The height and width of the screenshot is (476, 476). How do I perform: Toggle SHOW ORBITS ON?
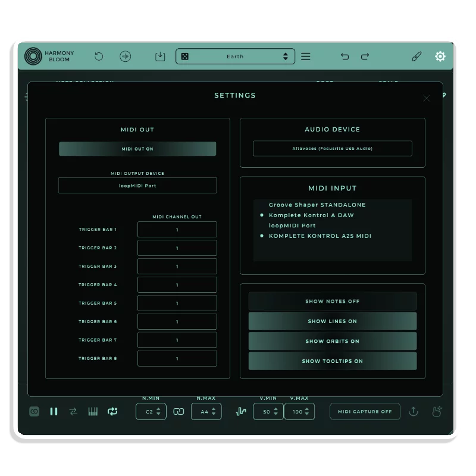(x=333, y=341)
